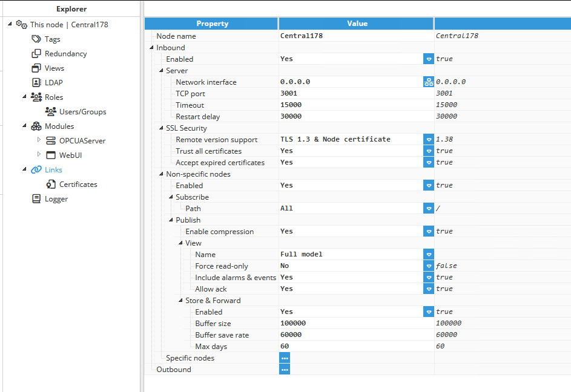Open Specific nodes ellipsis button

pyautogui.click(x=285, y=358)
